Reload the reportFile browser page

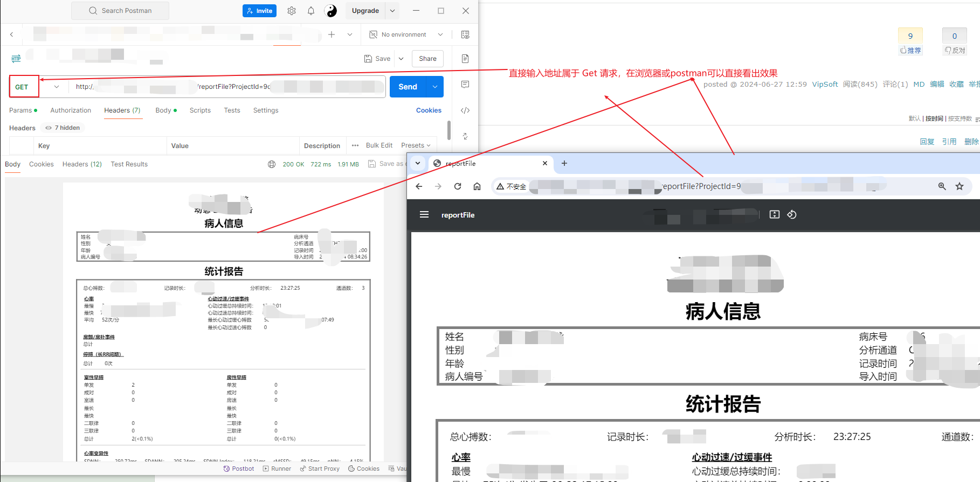tap(458, 186)
